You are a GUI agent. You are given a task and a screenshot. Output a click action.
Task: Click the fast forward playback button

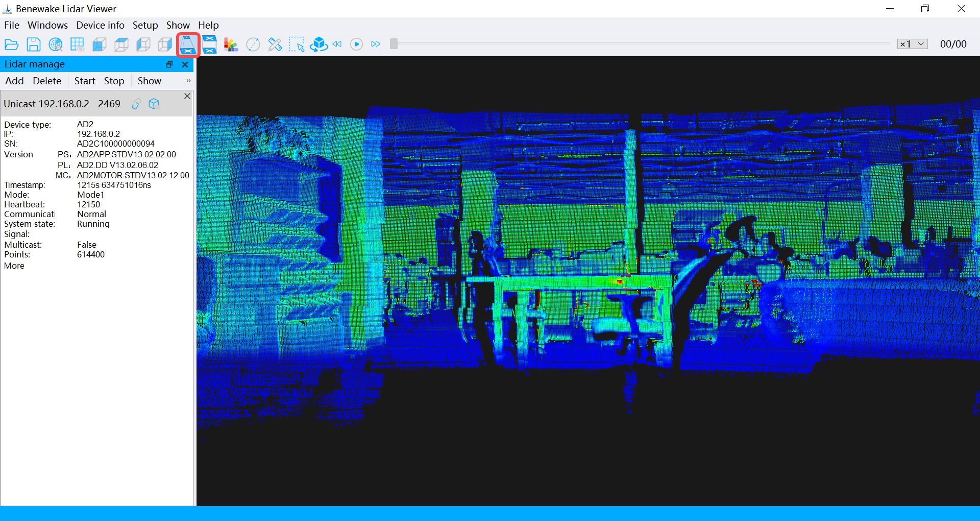pos(376,44)
